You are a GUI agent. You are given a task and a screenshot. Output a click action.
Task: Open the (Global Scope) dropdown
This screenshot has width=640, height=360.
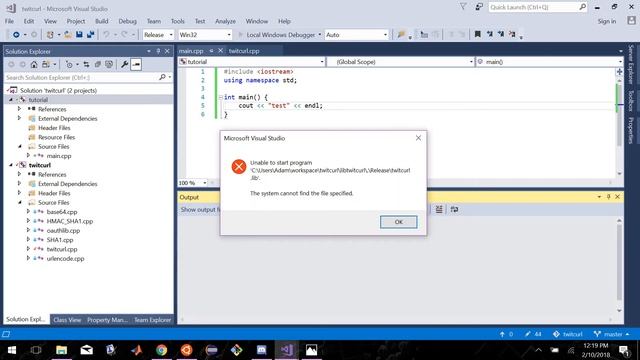tap(401, 62)
